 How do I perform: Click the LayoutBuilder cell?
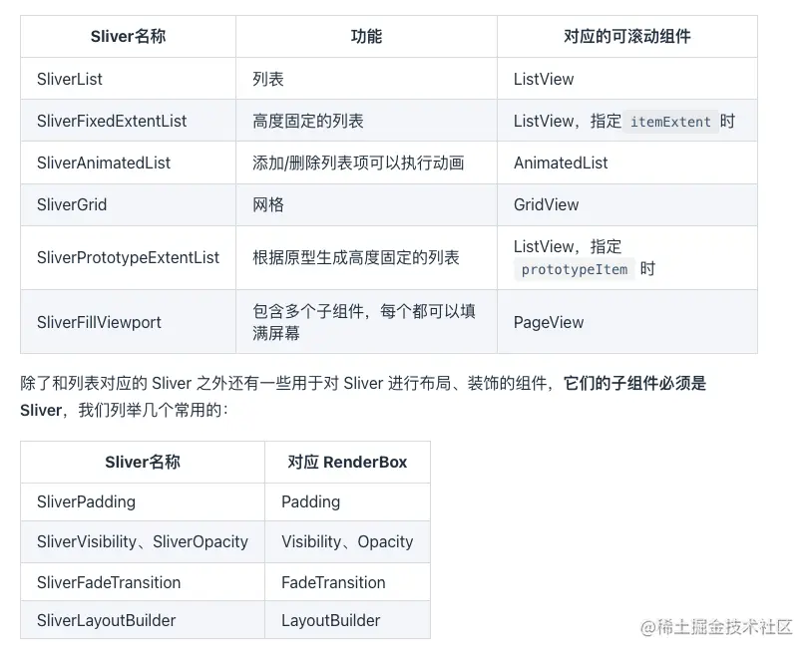(347, 620)
